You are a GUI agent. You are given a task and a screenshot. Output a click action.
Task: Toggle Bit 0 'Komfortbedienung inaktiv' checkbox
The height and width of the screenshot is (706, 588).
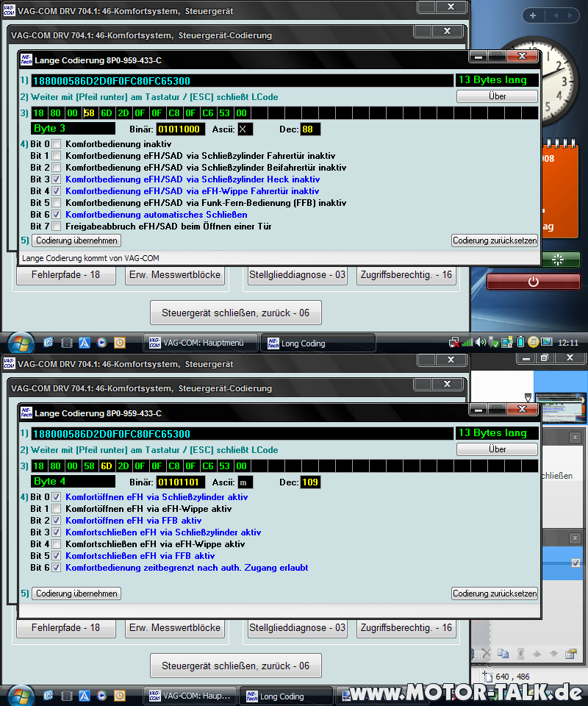(57, 144)
